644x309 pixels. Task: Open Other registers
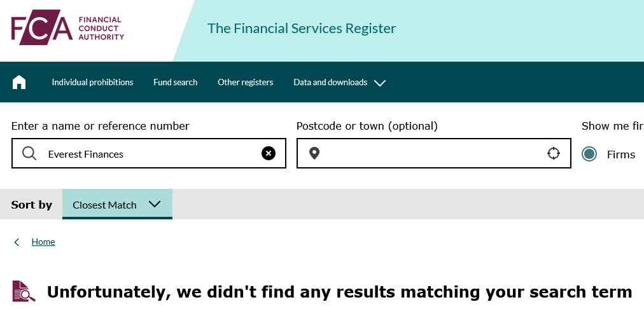(x=245, y=83)
